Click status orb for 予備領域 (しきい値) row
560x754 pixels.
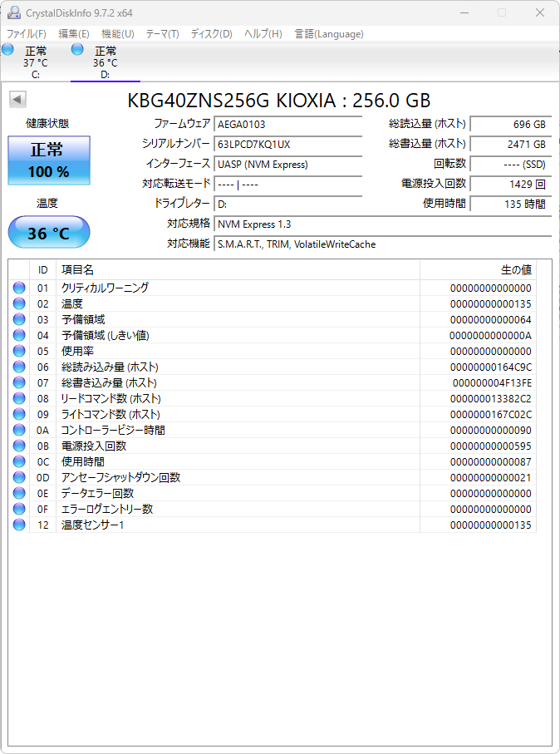click(19, 335)
